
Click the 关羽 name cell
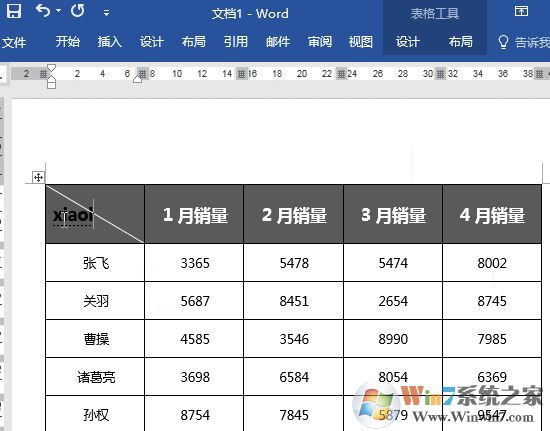tap(95, 301)
